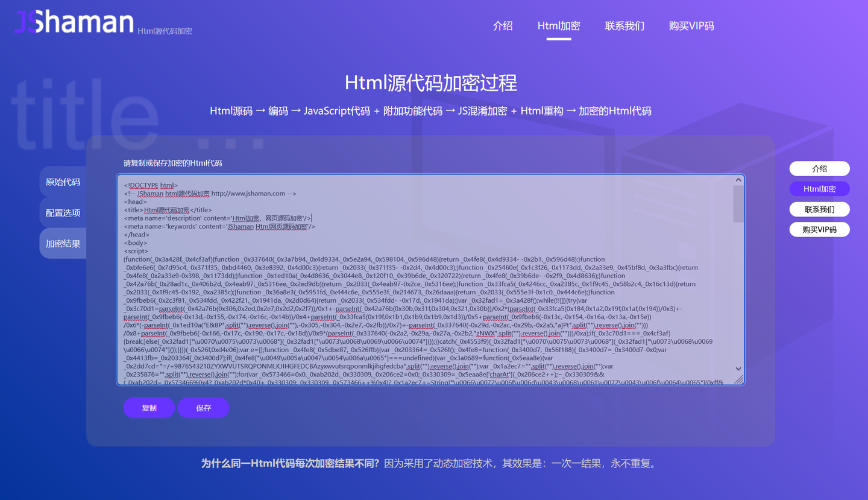Click the '请复制或保存加密的Html代码' label
This screenshot has width=868, height=500.
pyautogui.click(x=172, y=163)
